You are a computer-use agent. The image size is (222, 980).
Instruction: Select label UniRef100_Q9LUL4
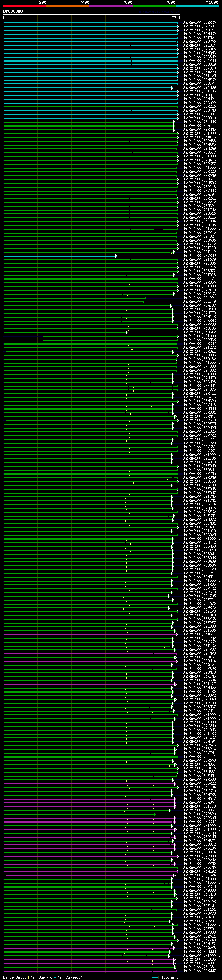click(199, 45)
